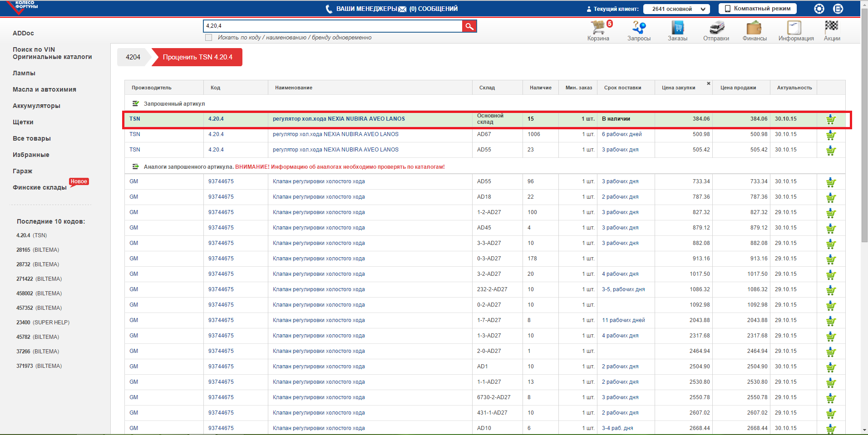
Task: Open ADDoc in the sidebar
Action: click(23, 33)
